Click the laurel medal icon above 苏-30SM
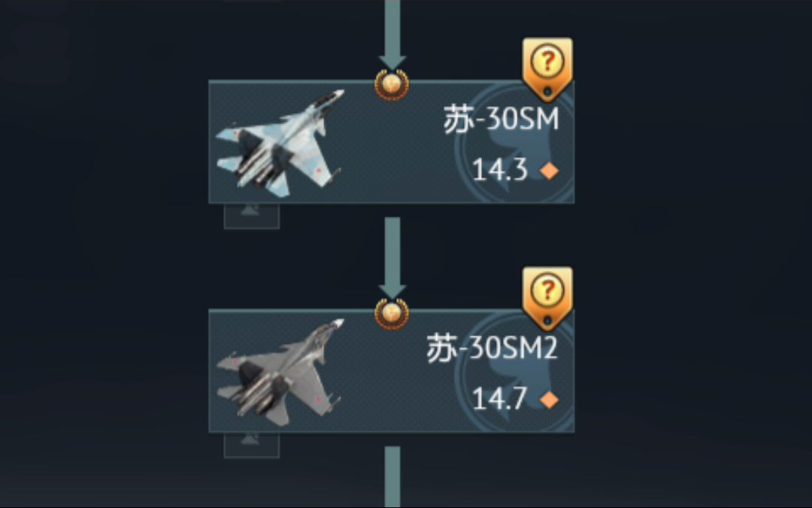Image resolution: width=812 pixels, height=508 pixels. coord(392,84)
